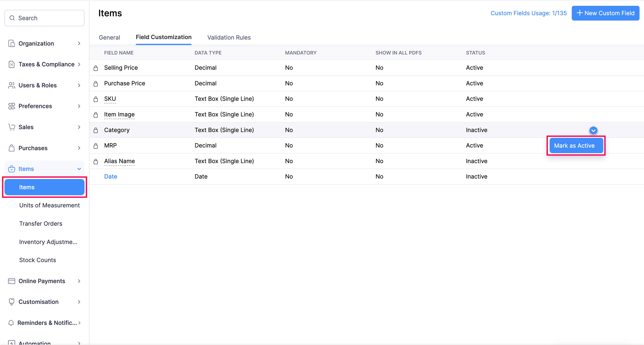The width and height of the screenshot is (644, 345).
Task: Click the Mark as Active button
Action: pyautogui.click(x=575, y=145)
